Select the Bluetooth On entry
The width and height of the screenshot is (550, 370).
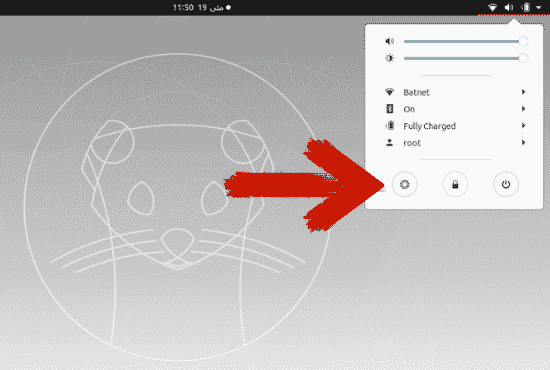pyautogui.click(x=455, y=109)
